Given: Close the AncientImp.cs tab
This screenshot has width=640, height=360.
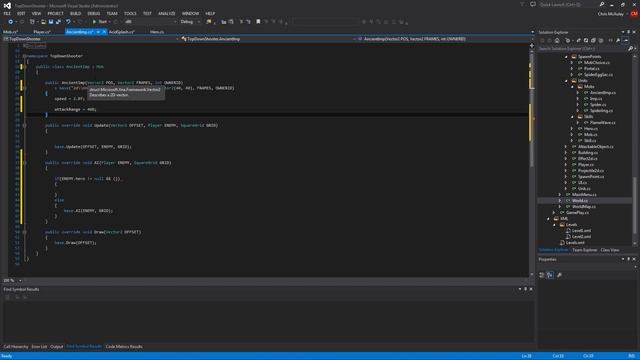Looking at the screenshot, I should (x=104, y=32).
